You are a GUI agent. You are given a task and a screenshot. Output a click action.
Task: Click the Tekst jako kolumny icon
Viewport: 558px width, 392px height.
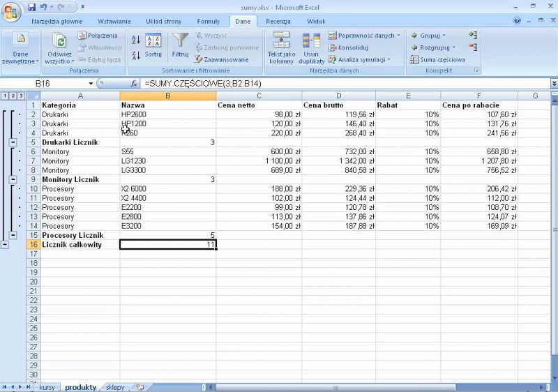(x=281, y=47)
